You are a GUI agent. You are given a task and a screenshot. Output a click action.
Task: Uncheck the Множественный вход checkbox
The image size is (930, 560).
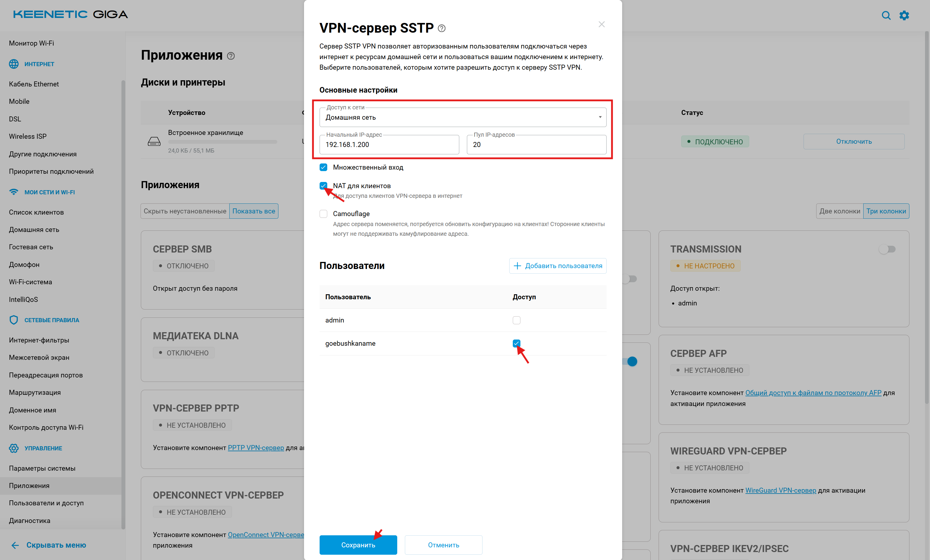pyautogui.click(x=323, y=167)
